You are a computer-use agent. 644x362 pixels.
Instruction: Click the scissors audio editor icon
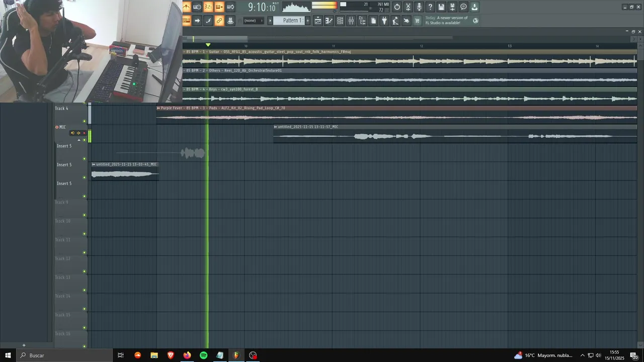(x=408, y=7)
